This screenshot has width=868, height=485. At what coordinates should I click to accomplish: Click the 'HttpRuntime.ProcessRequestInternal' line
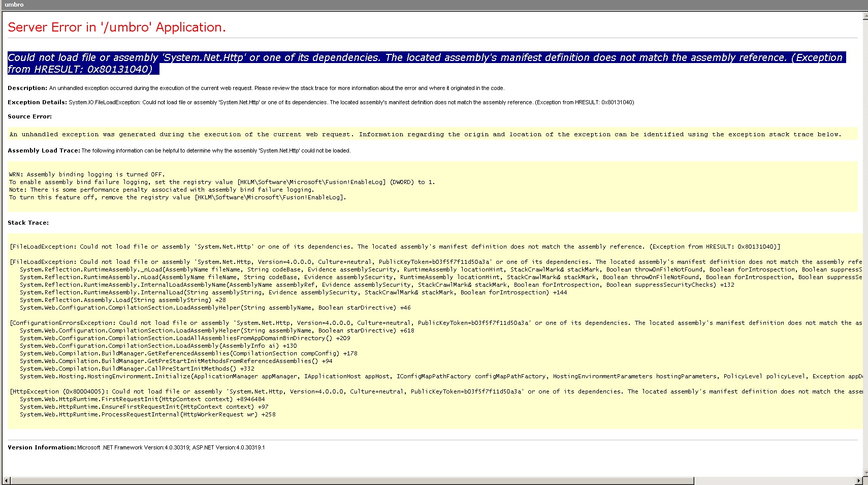pos(148,414)
